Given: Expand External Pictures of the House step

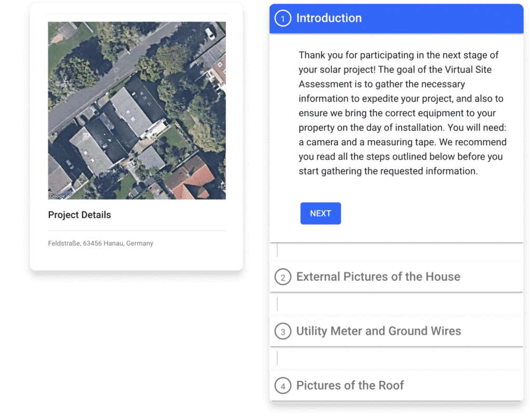Looking at the screenshot, I should (396, 277).
